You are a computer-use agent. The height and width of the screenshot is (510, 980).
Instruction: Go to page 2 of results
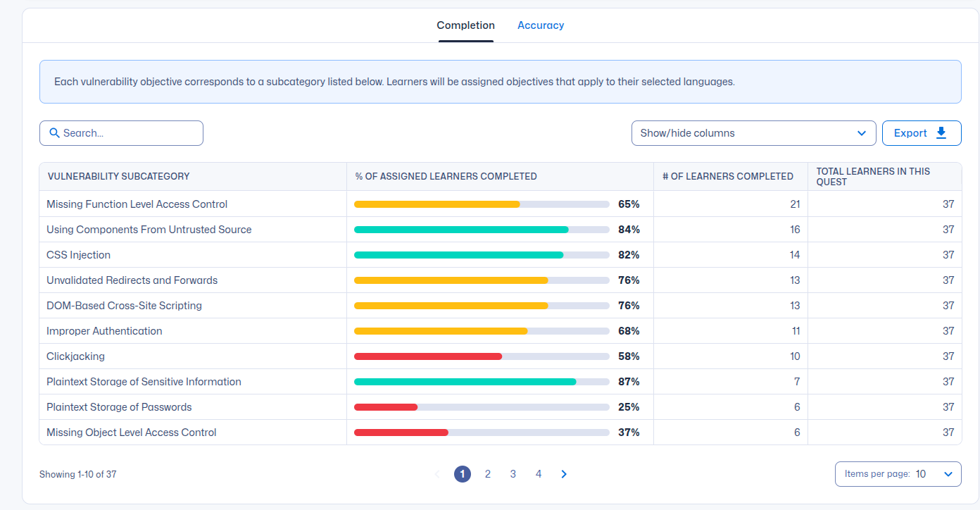tap(488, 474)
